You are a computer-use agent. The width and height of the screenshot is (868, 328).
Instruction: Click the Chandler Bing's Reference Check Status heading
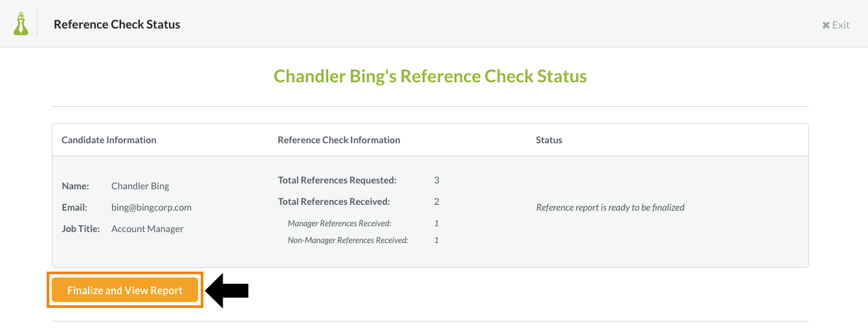[430, 76]
